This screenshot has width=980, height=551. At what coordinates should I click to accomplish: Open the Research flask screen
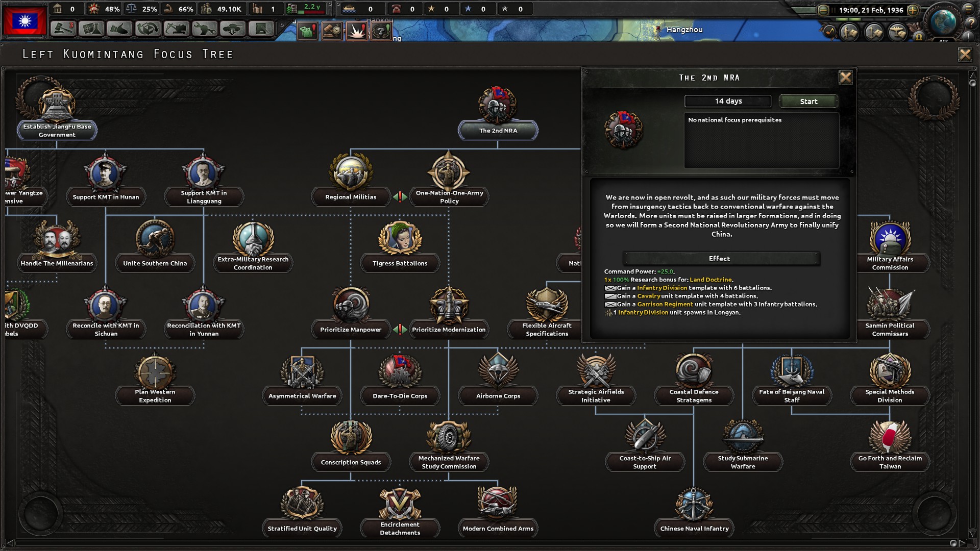(91, 29)
